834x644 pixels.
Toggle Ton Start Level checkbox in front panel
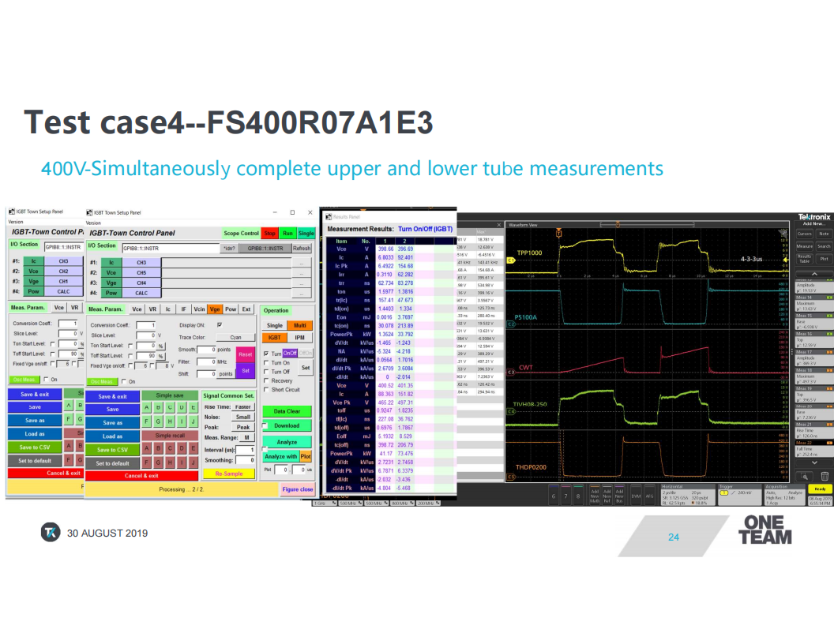pos(130,346)
